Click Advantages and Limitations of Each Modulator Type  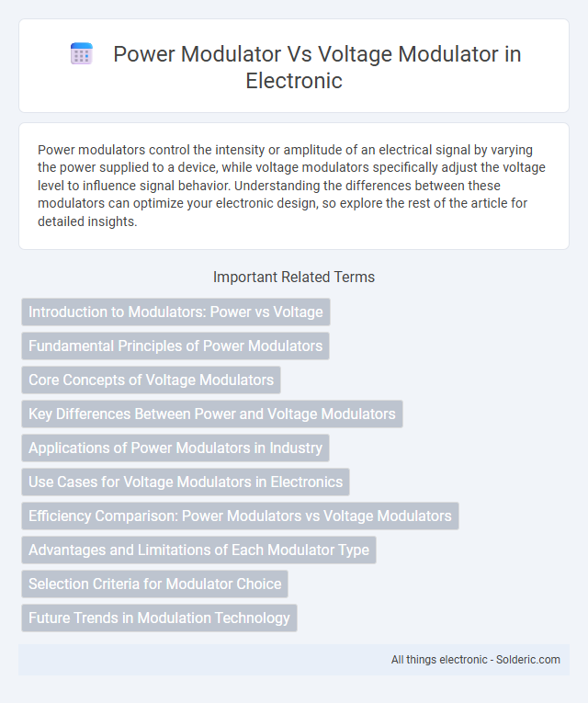click(x=199, y=550)
